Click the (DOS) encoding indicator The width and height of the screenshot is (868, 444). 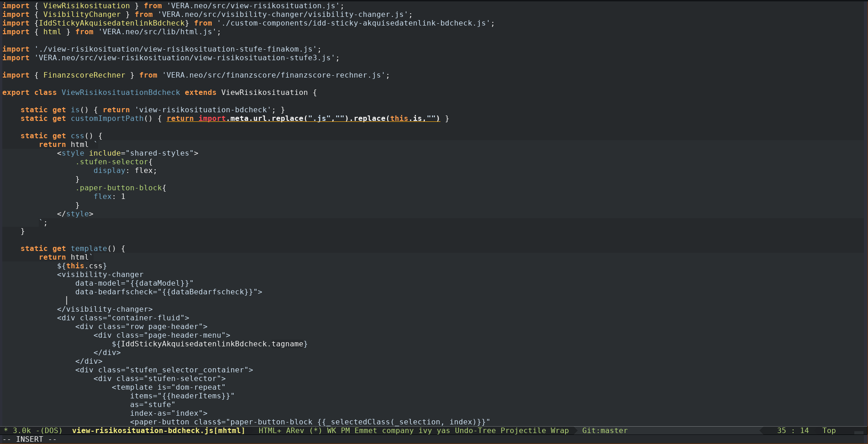(x=52, y=430)
